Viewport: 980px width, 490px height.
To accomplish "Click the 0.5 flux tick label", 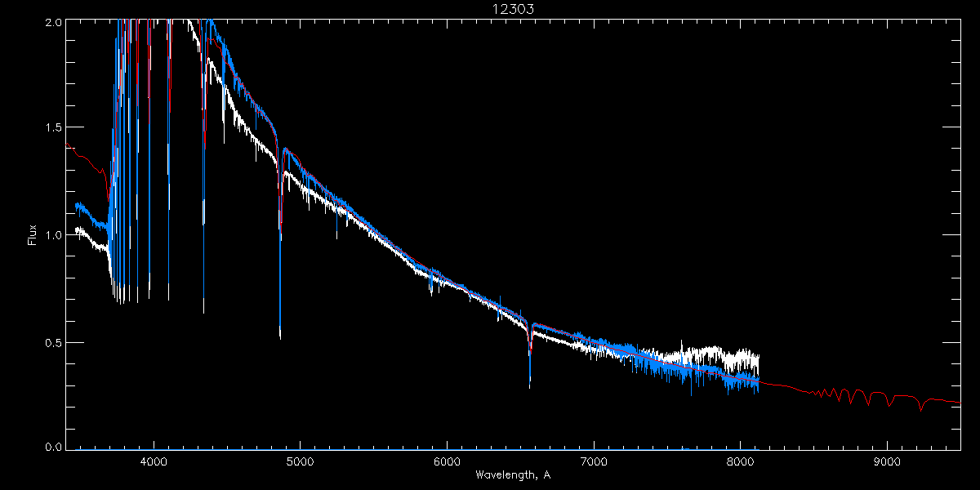I will point(53,342).
